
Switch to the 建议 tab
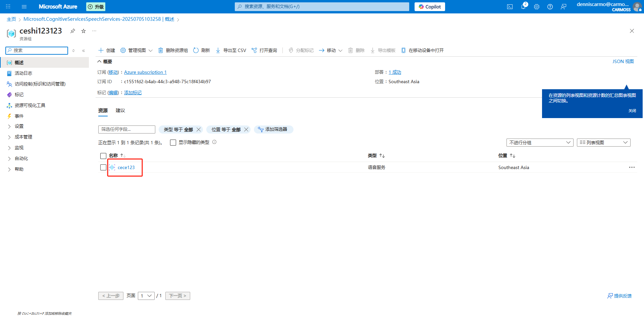[120, 110]
